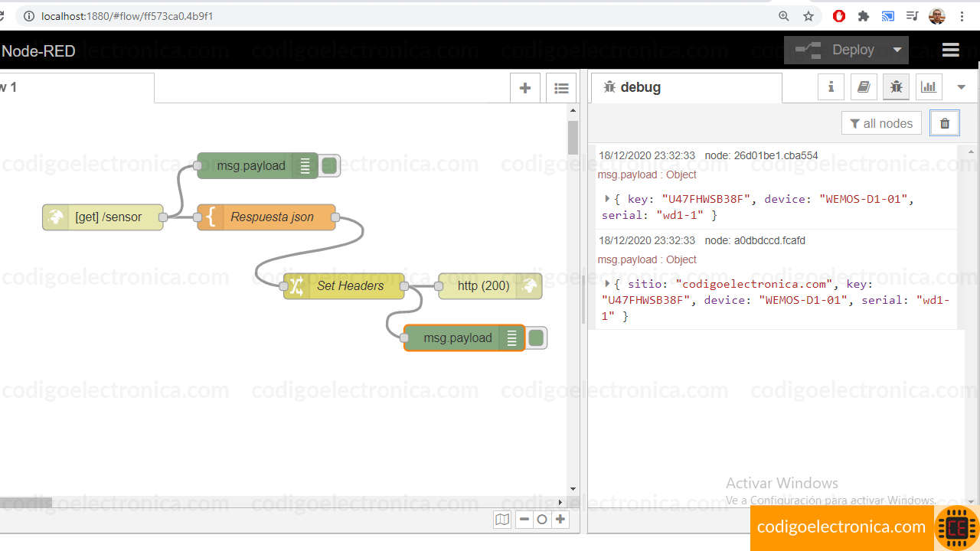Click the red Opera-style extension icon

pyautogui.click(x=839, y=16)
